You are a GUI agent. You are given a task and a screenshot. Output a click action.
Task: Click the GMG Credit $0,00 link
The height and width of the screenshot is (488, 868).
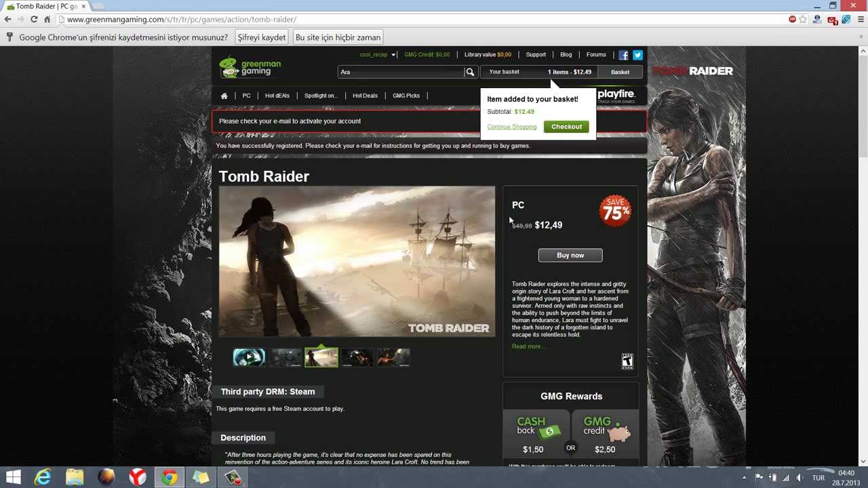click(x=427, y=55)
